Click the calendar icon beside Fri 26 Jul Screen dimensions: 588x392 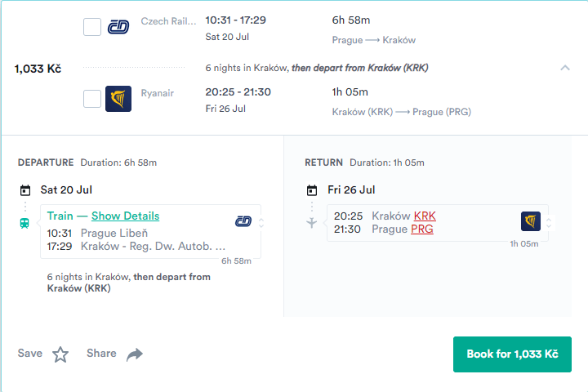click(311, 190)
